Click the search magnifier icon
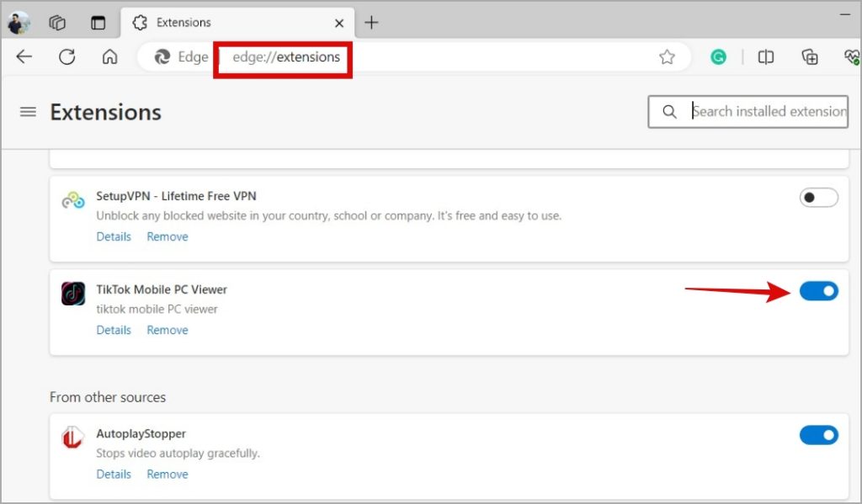The width and height of the screenshot is (862, 504). pyautogui.click(x=669, y=112)
